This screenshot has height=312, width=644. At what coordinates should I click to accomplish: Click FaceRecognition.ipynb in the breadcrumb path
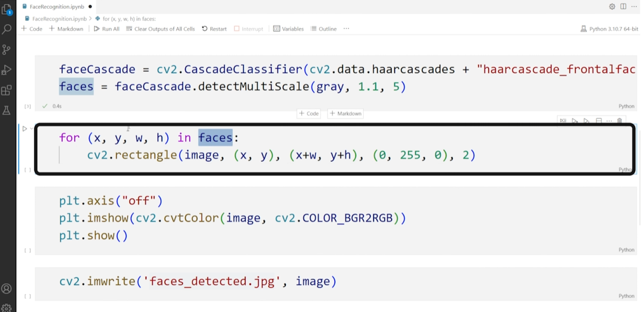[x=59, y=19]
